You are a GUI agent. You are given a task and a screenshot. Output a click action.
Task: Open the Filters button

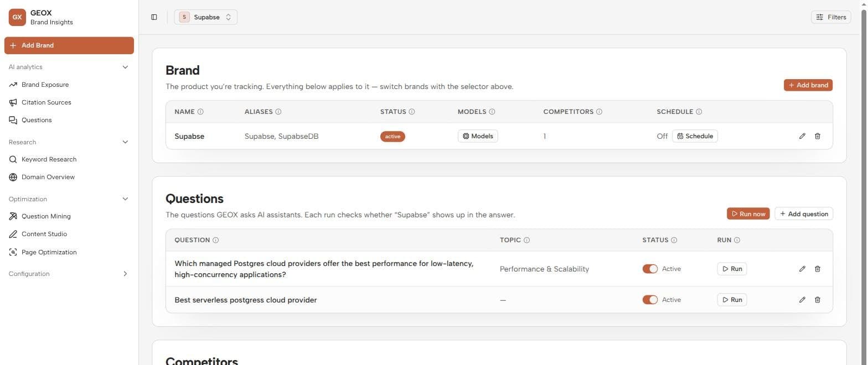click(831, 17)
